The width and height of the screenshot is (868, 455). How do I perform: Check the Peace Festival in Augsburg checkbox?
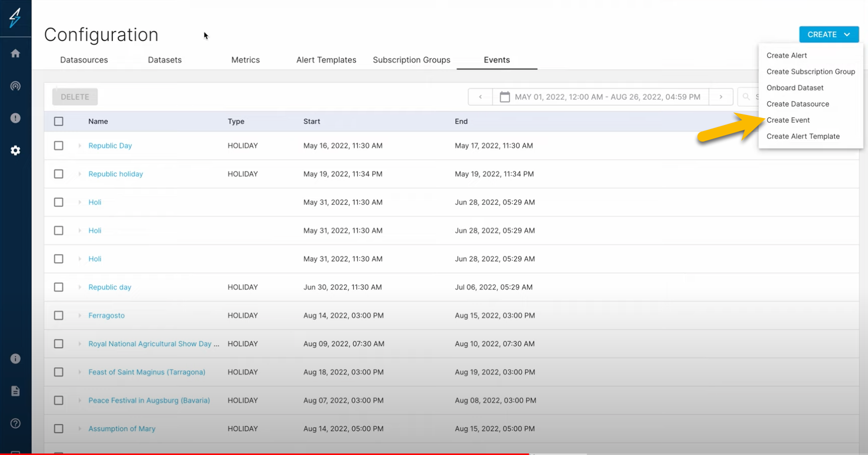pos(59,400)
